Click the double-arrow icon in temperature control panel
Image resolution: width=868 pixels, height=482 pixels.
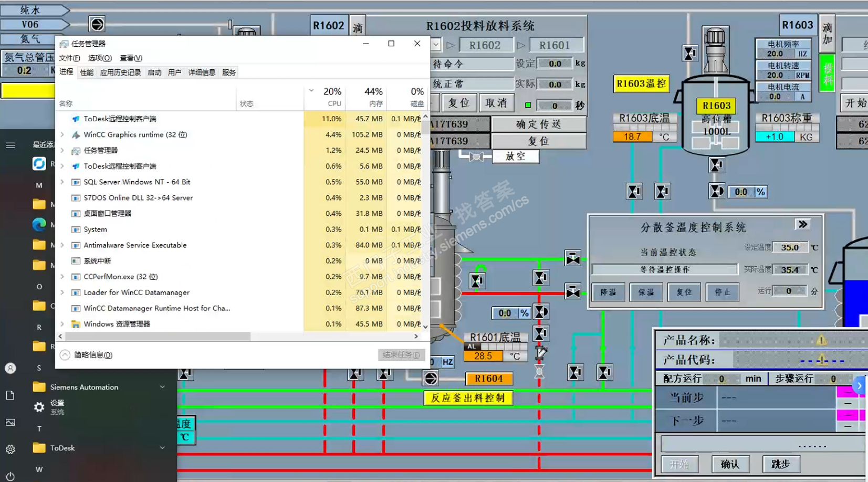(x=802, y=225)
